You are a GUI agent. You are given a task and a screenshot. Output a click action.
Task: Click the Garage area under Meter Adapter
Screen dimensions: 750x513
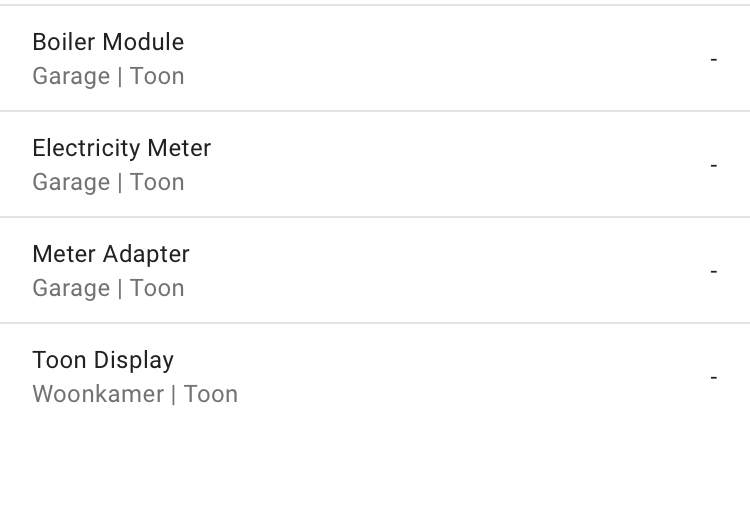pos(70,288)
